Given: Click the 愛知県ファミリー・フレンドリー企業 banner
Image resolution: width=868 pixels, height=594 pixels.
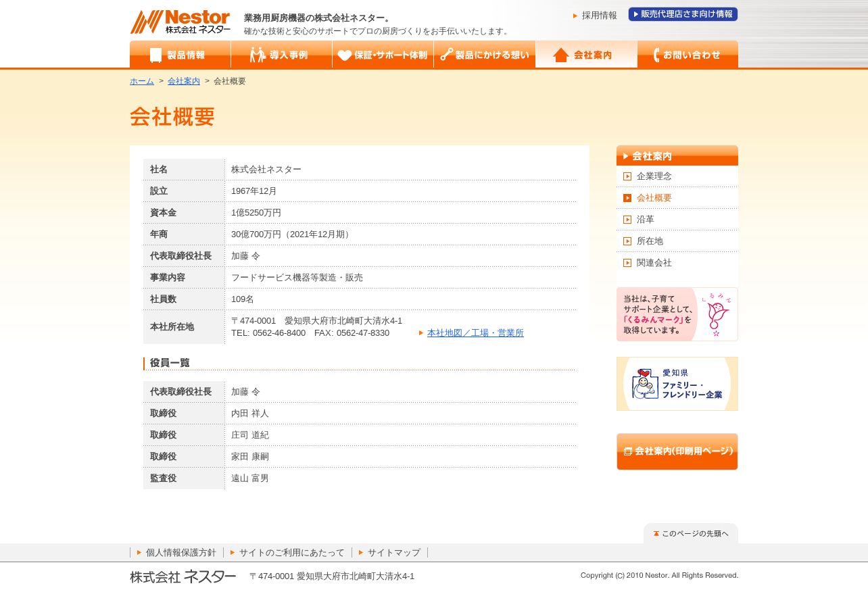Looking at the screenshot, I should pyautogui.click(x=677, y=384).
